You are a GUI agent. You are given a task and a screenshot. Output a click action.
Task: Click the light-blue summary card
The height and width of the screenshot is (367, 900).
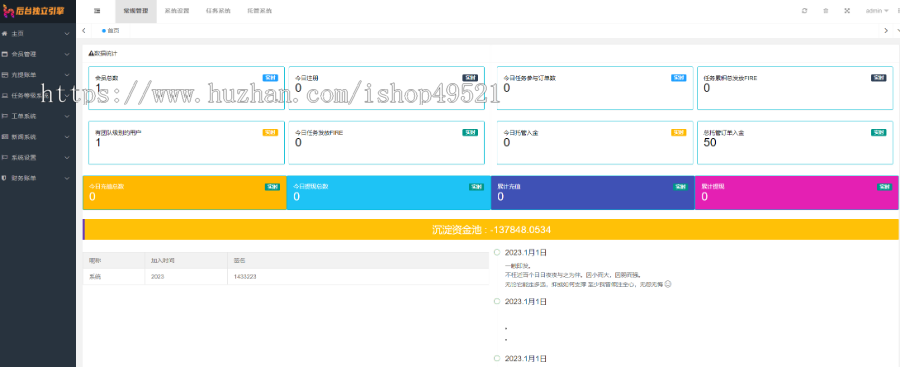coord(389,193)
